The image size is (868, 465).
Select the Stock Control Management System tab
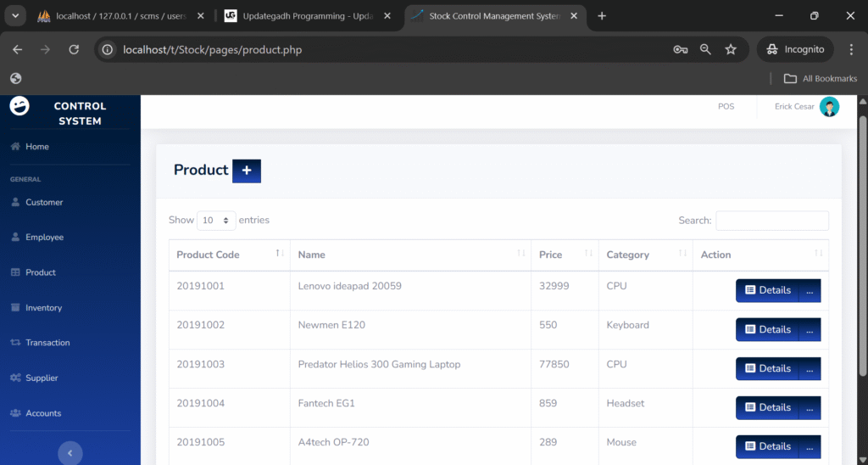[495, 16]
